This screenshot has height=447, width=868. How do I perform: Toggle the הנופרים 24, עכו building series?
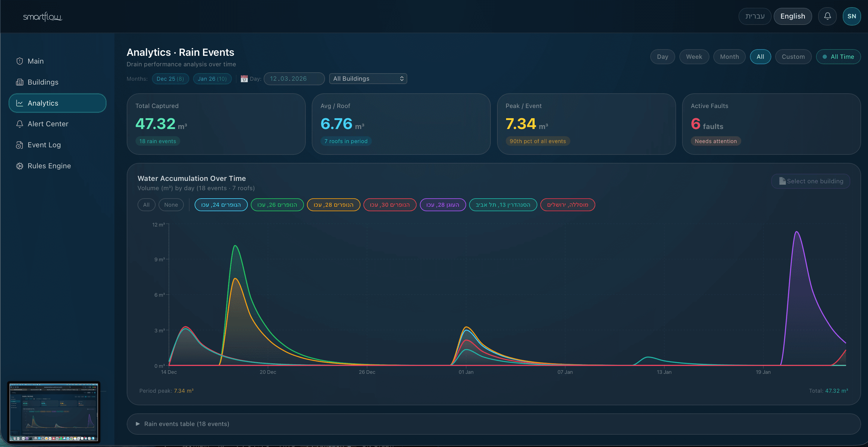pos(221,205)
